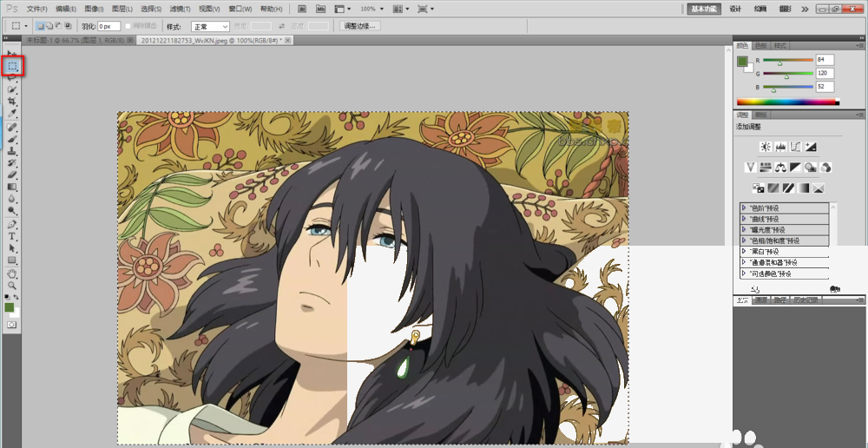Add Channel Mixer adjustment icon
Screen dimensions: 868x448
pos(826,167)
